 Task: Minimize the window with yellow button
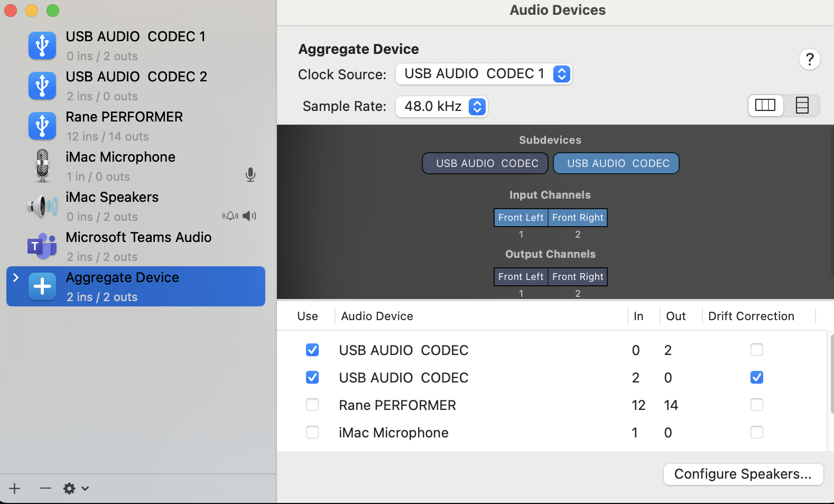point(32,10)
